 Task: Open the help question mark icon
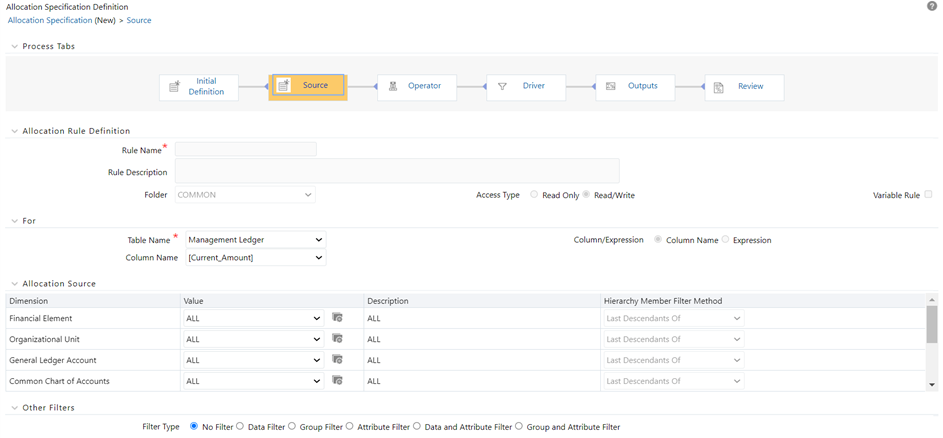(x=932, y=6)
